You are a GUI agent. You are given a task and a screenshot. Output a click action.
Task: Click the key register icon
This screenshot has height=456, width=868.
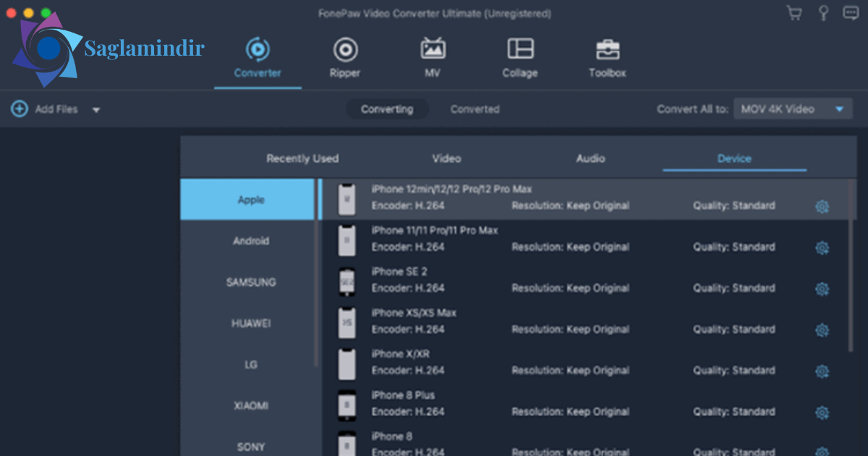[822, 13]
